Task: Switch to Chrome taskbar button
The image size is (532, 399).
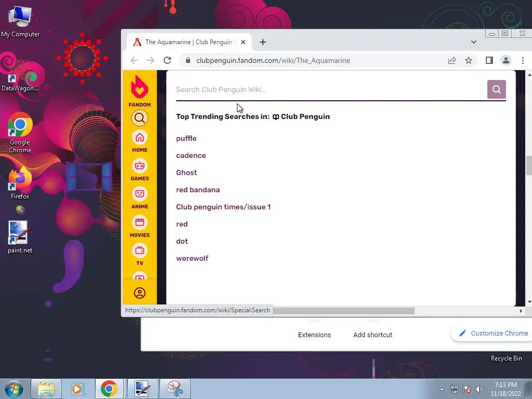Action: coord(109,389)
